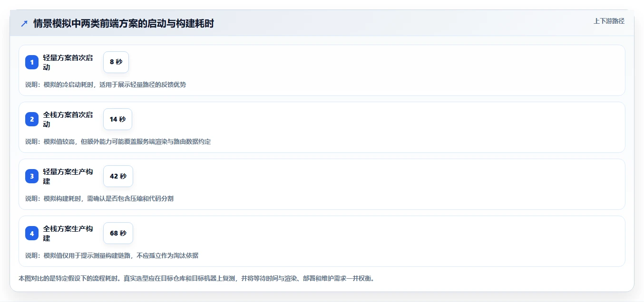
Task: Select the step 1 number badge
Action: [32, 62]
